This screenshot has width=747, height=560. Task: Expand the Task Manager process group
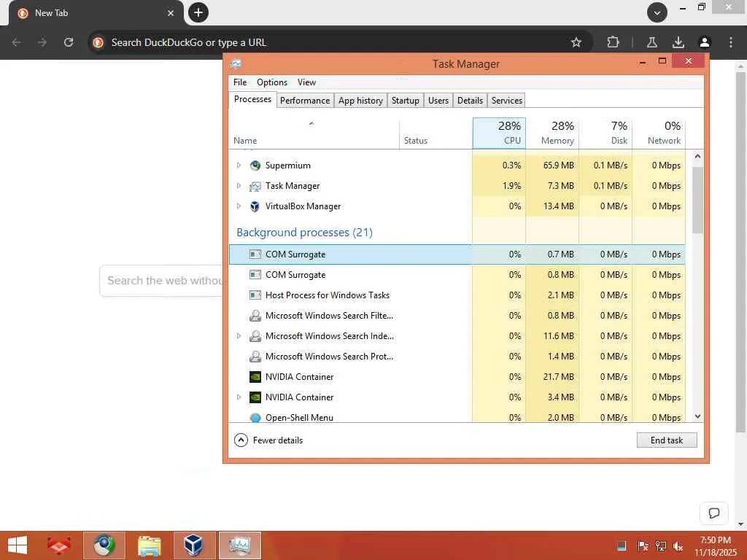pos(239,186)
